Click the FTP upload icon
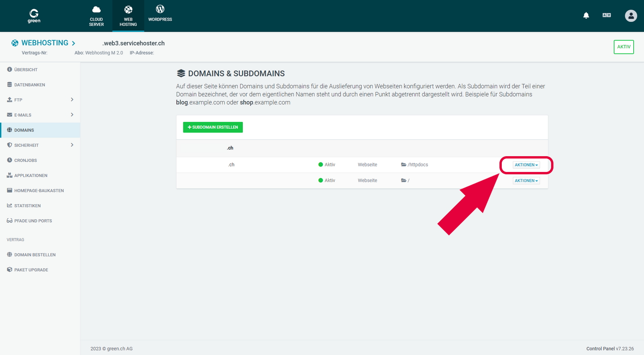The image size is (644, 355). (x=9, y=100)
